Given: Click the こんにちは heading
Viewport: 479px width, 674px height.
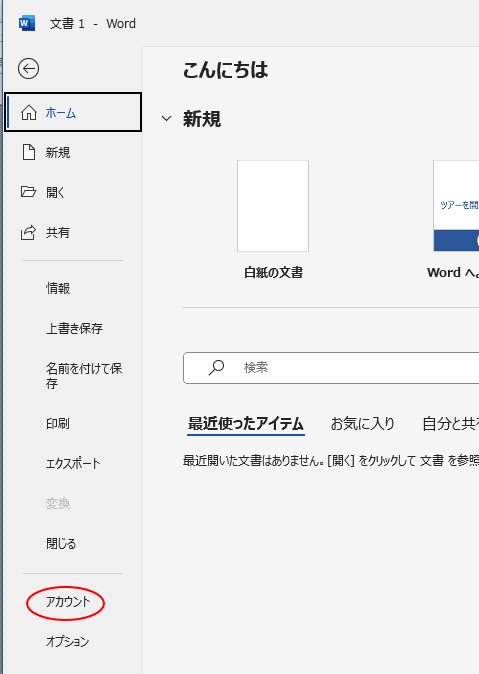Looking at the screenshot, I should click(225, 70).
